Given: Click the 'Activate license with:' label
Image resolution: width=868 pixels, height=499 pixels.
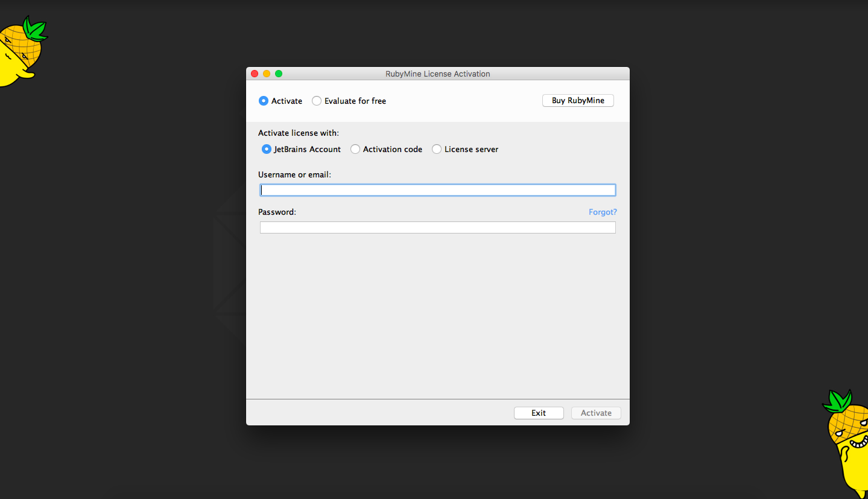Looking at the screenshot, I should [x=299, y=133].
